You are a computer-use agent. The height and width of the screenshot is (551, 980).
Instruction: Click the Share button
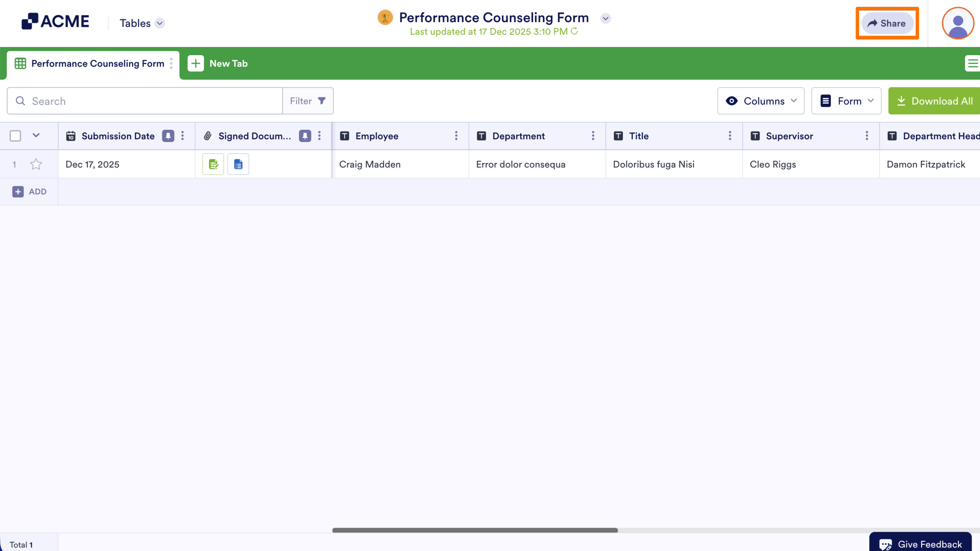887,23
